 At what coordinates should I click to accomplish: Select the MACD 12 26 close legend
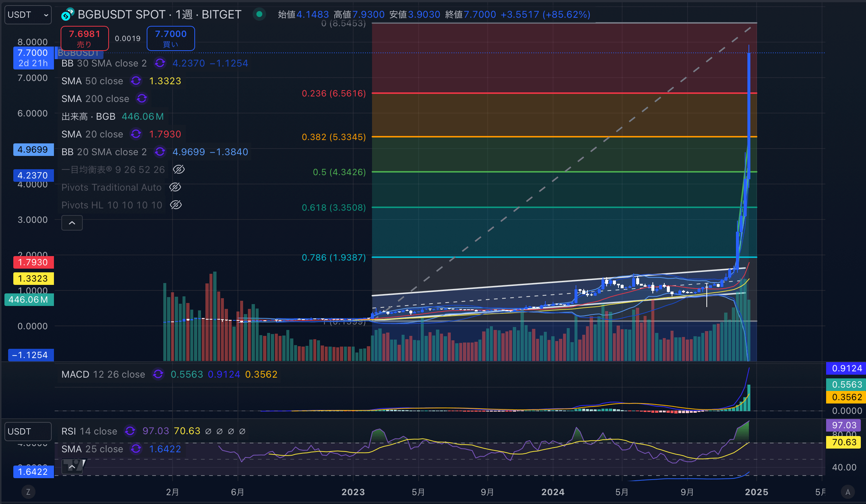tap(103, 374)
